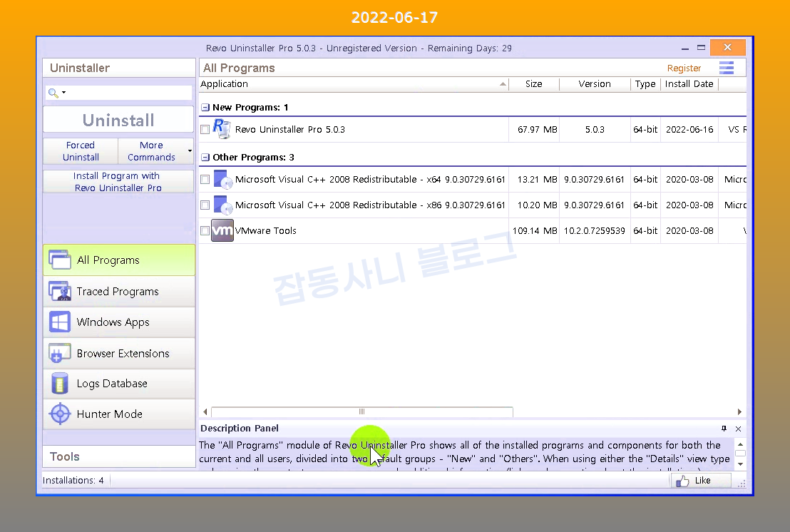Image resolution: width=790 pixels, height=532 pixels.
Task: Select the All Programs module
Action: pos(119,260)
